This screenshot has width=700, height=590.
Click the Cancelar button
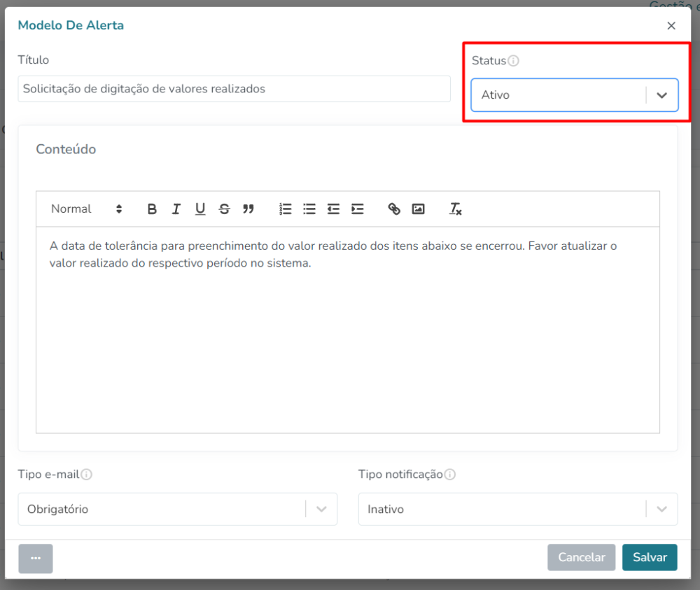click(581, 557)
